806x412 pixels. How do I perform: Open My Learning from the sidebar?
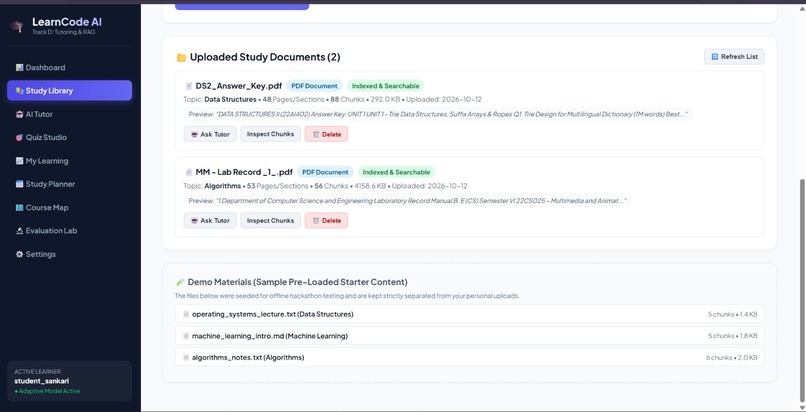pyautogui.click(x=69, y=161)
